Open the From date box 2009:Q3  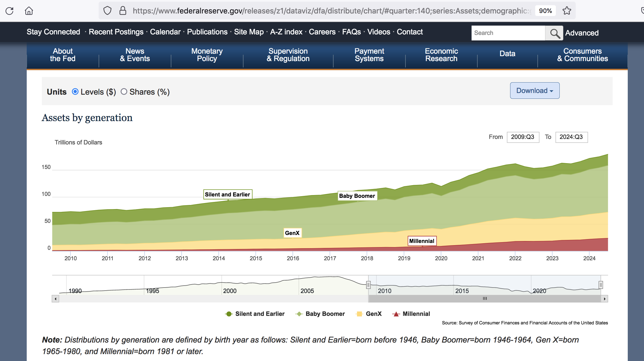coord(523,137)
